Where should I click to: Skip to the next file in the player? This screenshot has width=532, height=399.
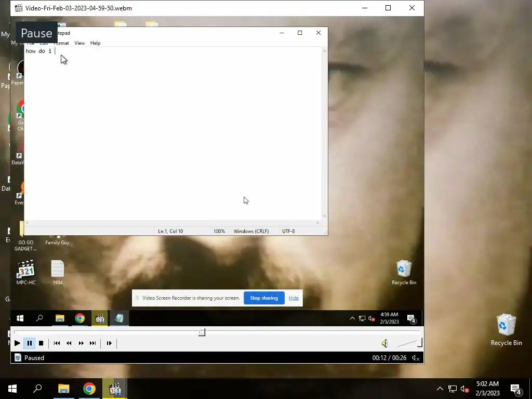(92, 343)
